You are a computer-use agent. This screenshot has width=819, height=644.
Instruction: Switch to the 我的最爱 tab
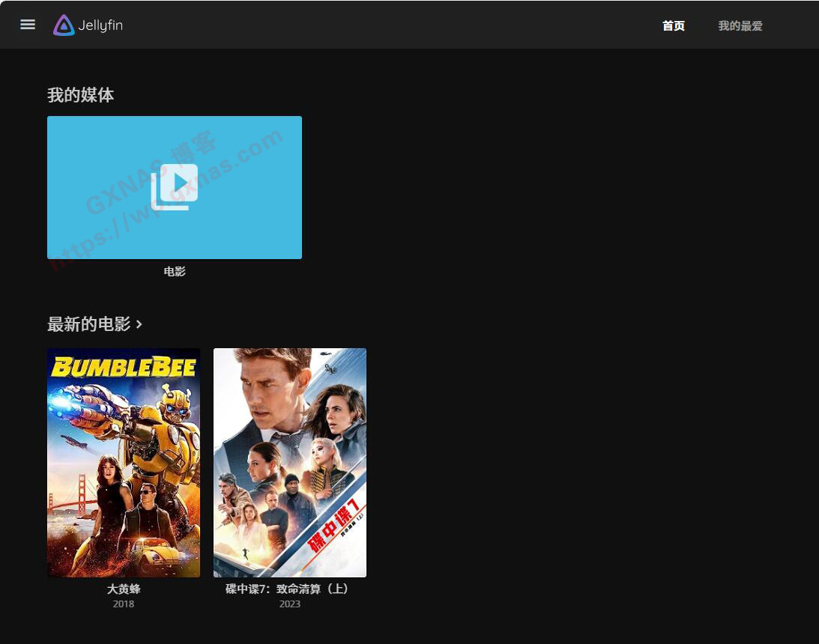(x=740, y=25)
